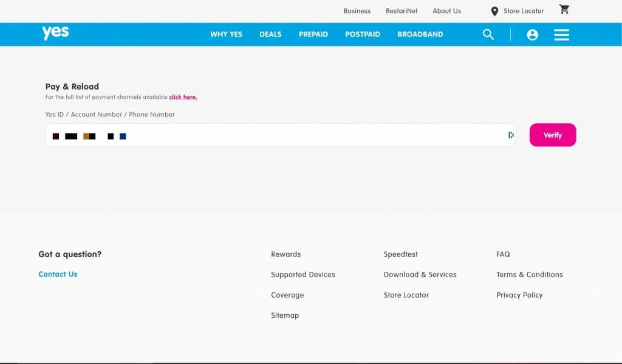Open the Contact Us link
Screen dimensions: 622x364
coord(58,274)
